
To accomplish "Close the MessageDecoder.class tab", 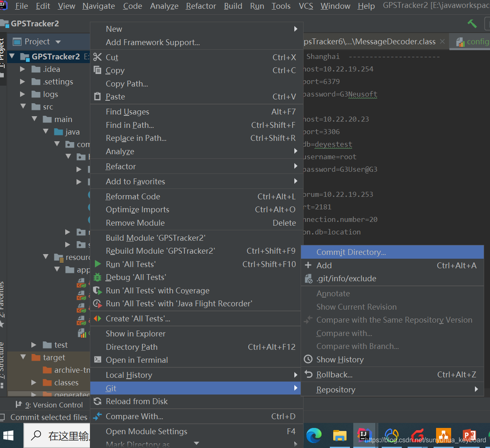I will [442, 41].
